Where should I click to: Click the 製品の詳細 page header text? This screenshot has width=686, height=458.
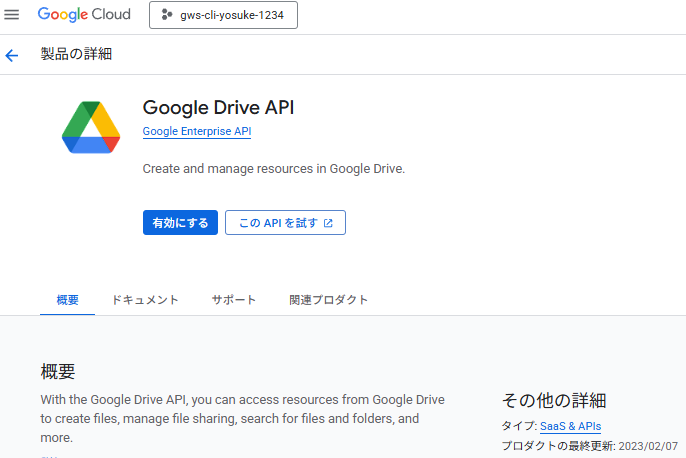(x=76, y=54)
